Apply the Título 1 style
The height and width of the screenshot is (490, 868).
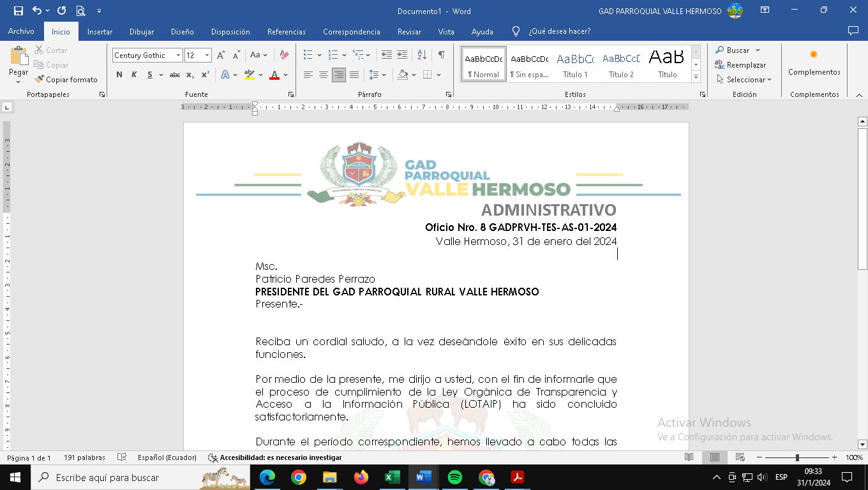(x=575, y=64)
